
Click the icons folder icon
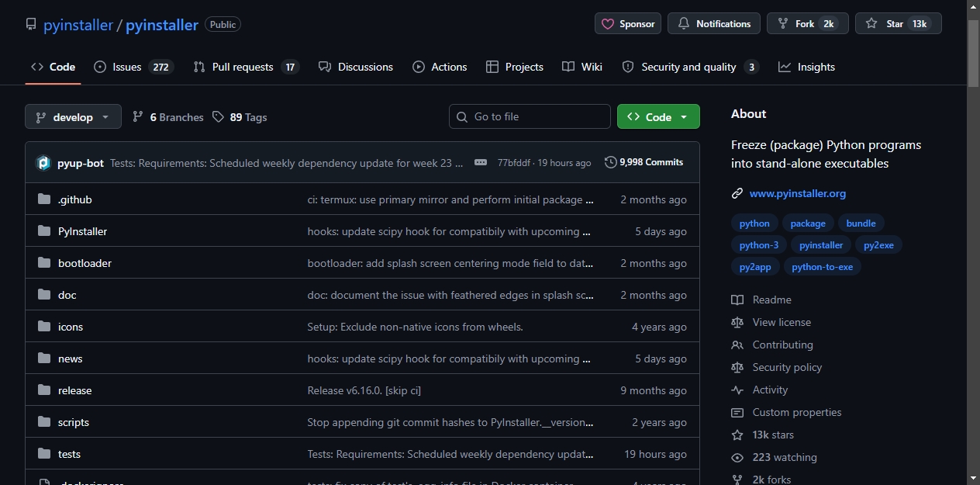(x=44, y=327)
